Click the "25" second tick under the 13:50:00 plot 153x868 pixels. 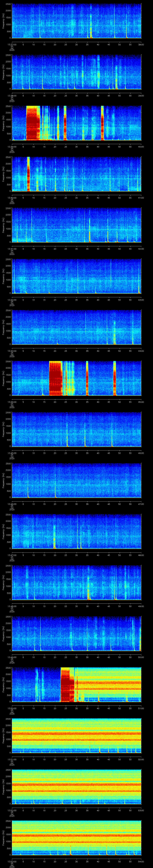pos(66,708)
